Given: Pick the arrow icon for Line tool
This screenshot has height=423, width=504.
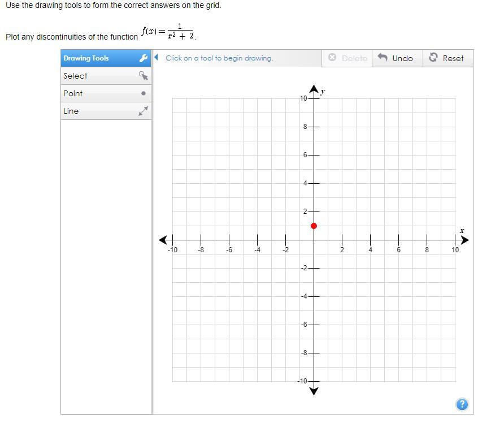Looking at the screenshot, I should pyautogui.click(x=144, y=111).
